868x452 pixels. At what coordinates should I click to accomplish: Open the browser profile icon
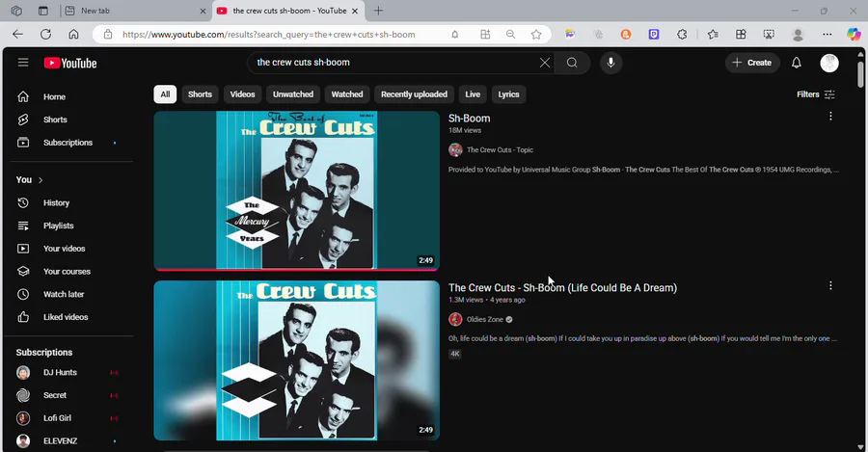798,35
